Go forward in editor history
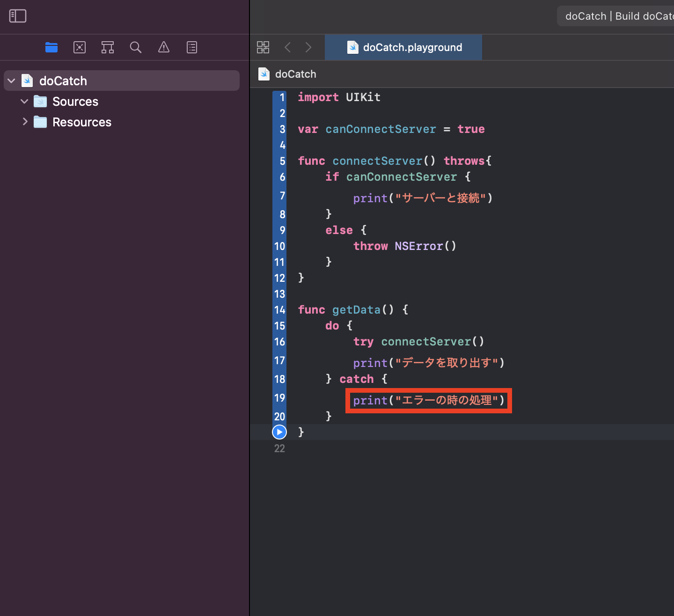Viewport: 674px width, 616px height. (x=308, y=47)
